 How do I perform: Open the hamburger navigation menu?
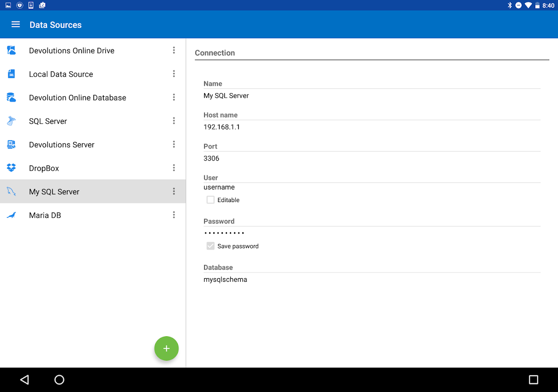pos(16,24)
